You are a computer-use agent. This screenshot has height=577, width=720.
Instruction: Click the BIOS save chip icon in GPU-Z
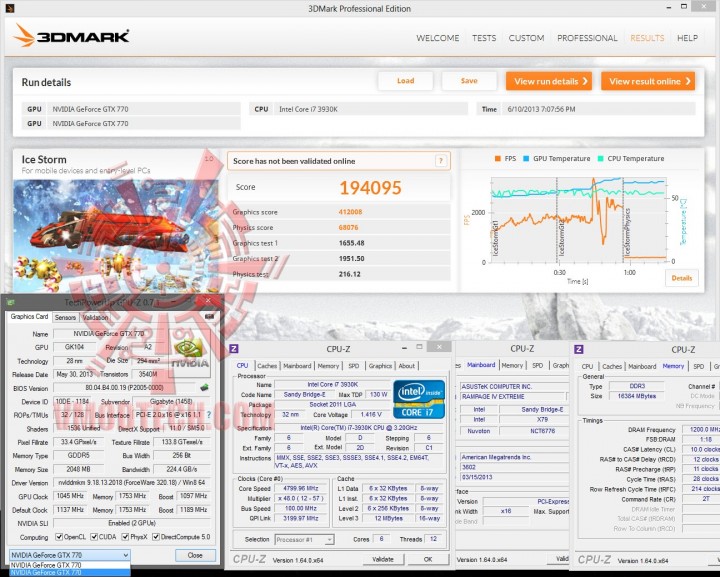tap(205, 387)
